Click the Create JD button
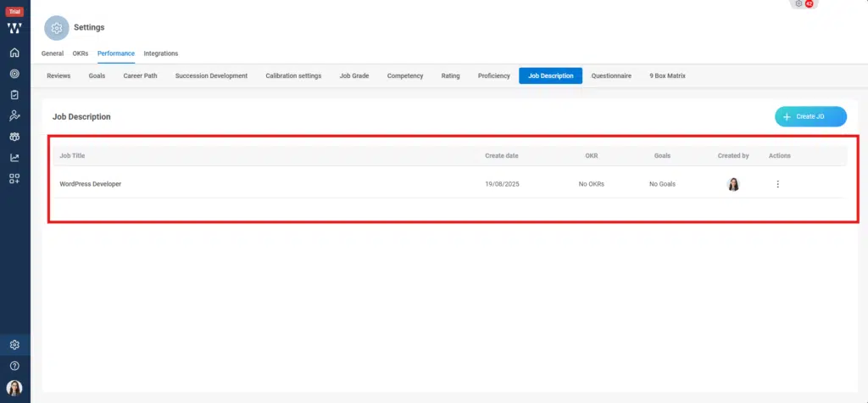The image size is (868, 403). click(810, 116)
